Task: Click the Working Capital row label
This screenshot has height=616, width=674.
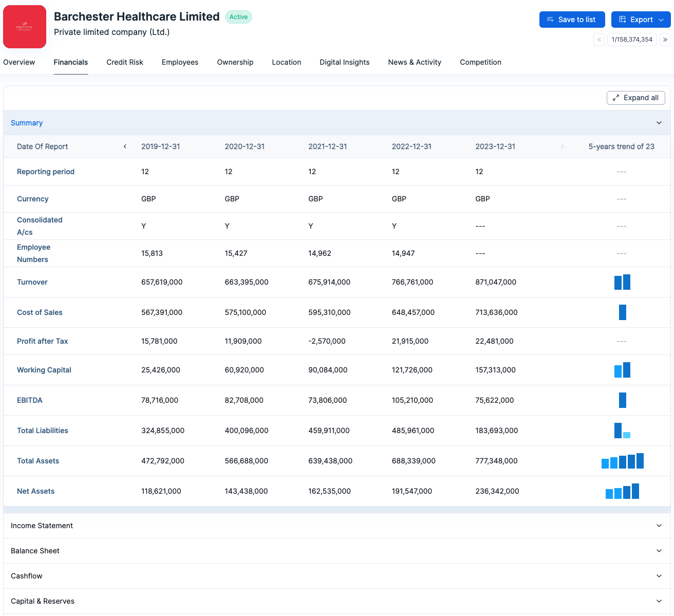Action: (44, 370)
